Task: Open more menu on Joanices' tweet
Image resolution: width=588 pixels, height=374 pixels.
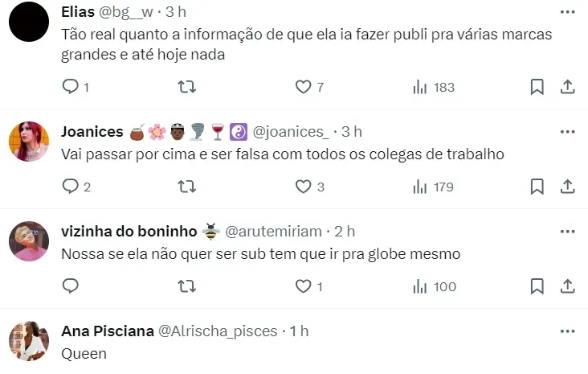Action: [567, 132]
